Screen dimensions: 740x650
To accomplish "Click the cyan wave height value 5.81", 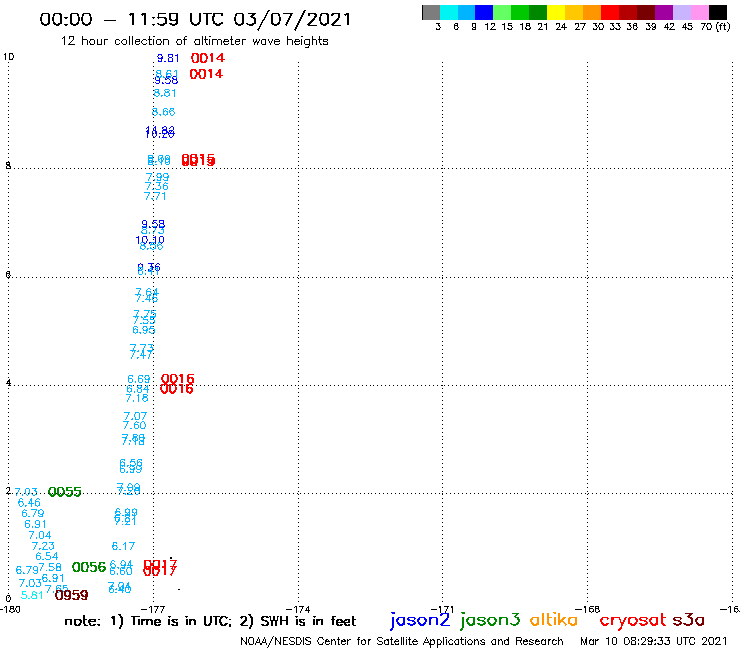I will [x=32, y=596].
